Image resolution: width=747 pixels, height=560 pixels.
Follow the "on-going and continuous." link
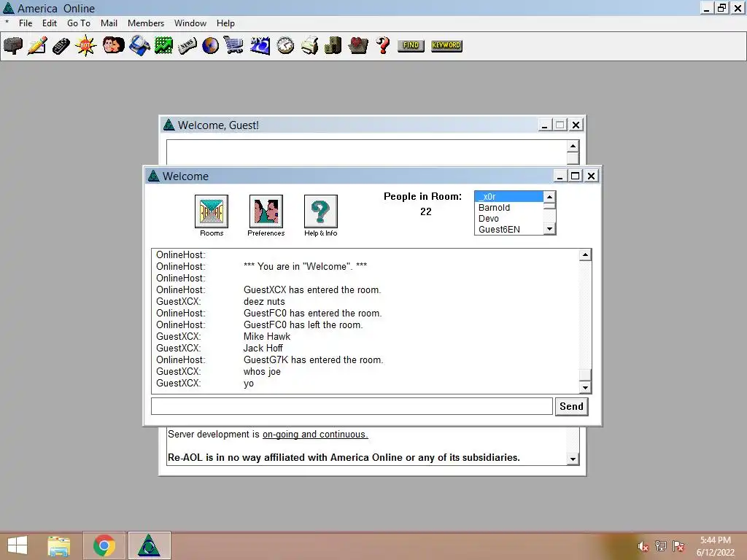[x=315, y=435]
